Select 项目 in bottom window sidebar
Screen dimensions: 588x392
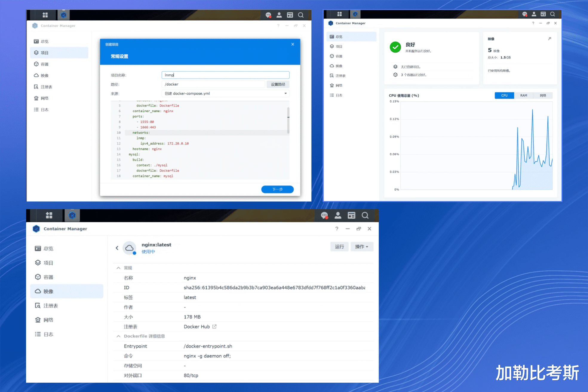point(67,263)
